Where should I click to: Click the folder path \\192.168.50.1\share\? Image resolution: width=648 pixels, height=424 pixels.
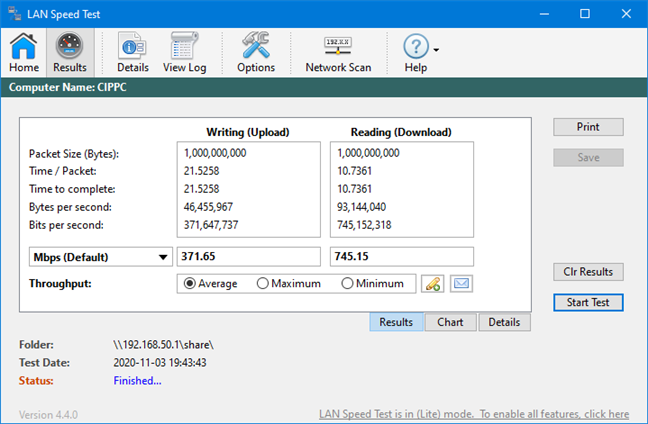163,345
